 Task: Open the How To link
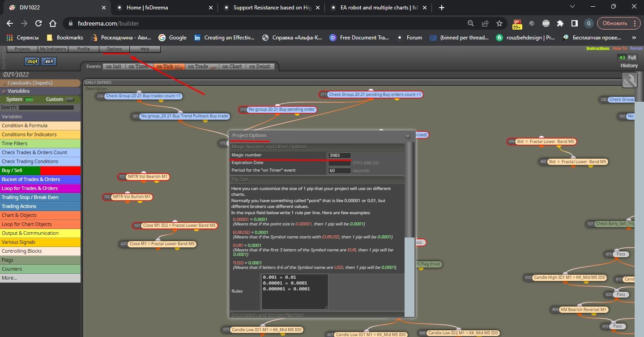[x=620, y=48]
